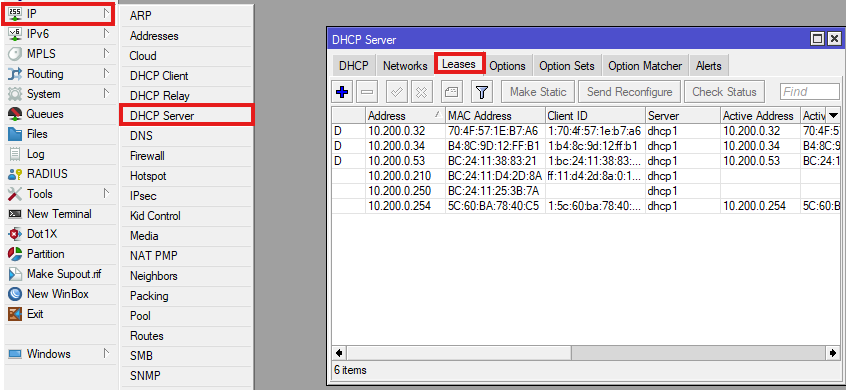The height and width of the screenshot is (390, 846).
Task: Expand the Windows submenu arrow
Action: pos(107,354)
